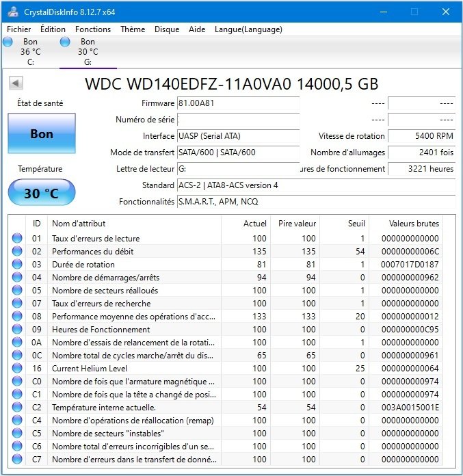This screenshot has height=476, width=463.
Task: Click the Standard field ACS-2
Action: 316,185
